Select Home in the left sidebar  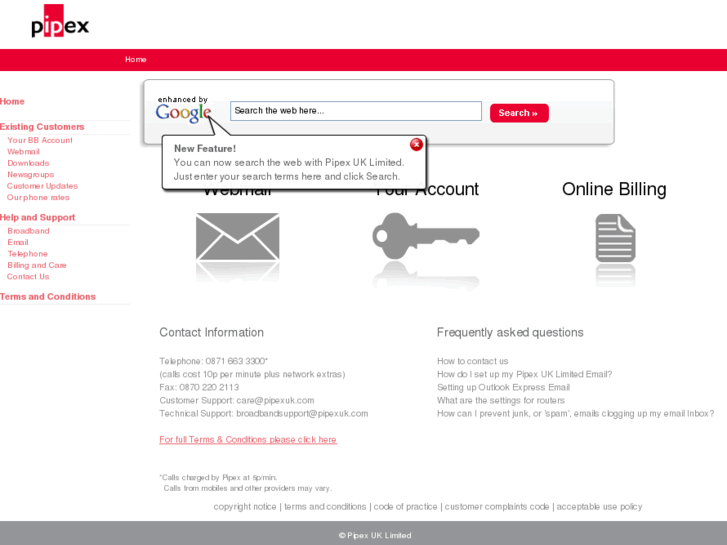coord(12,102)
